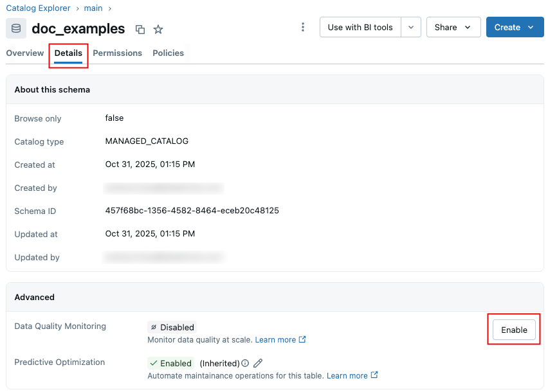Navigate to Catalog Explorer breadcrumb
This screenshot has height=392, width=548.
(38, 8)
